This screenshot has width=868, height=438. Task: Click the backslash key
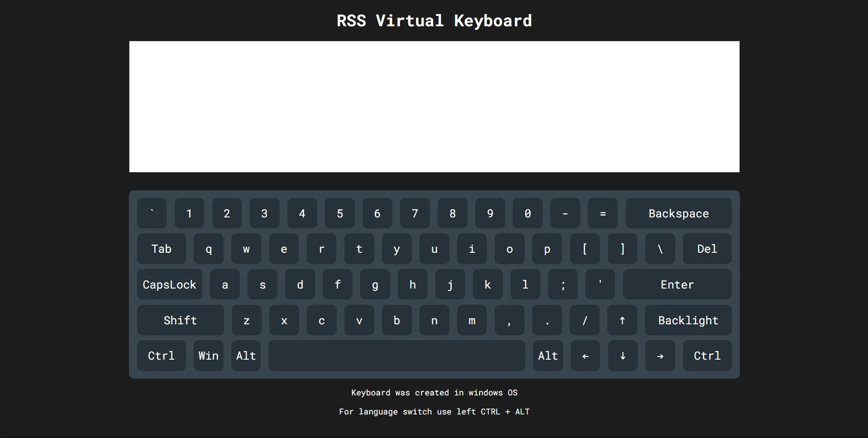(x=660, y=249)
